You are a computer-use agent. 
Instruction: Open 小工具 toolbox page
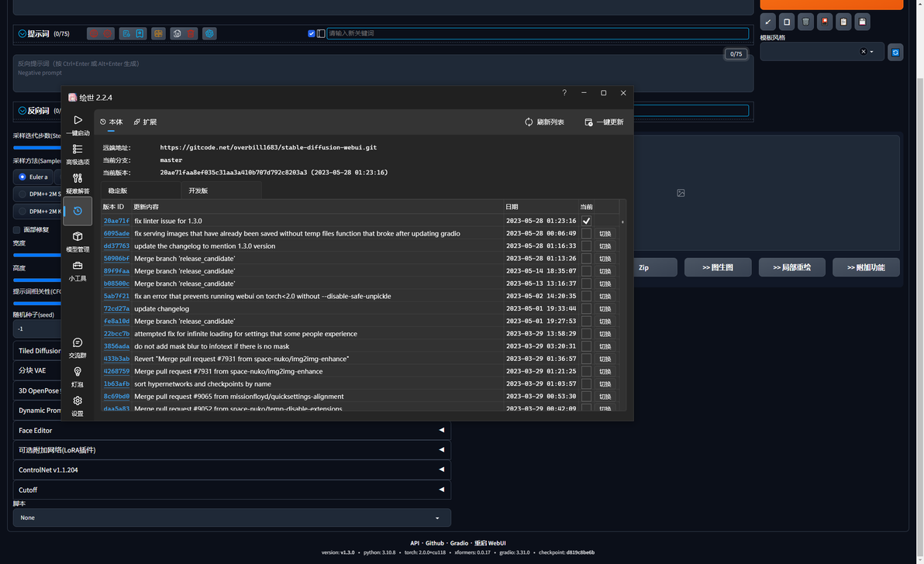click(78, 271)
